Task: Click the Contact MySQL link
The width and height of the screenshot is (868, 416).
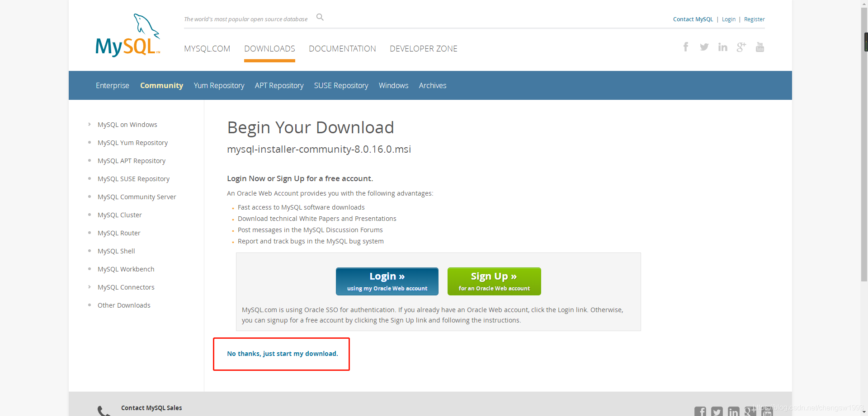Action: point(693,19)
